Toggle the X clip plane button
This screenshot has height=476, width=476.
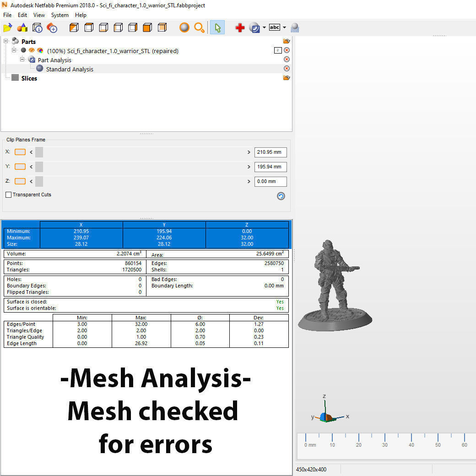(20, 152)
